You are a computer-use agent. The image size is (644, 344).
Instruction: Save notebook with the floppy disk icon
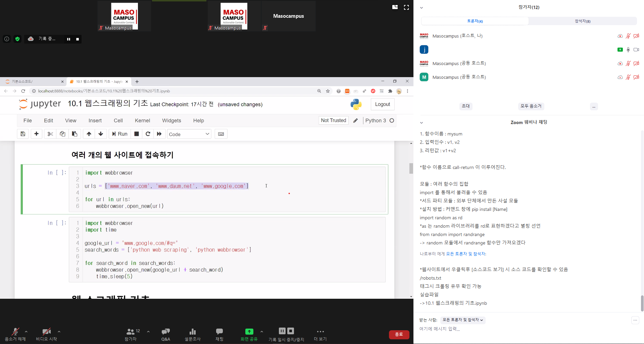tap(23, 134)
